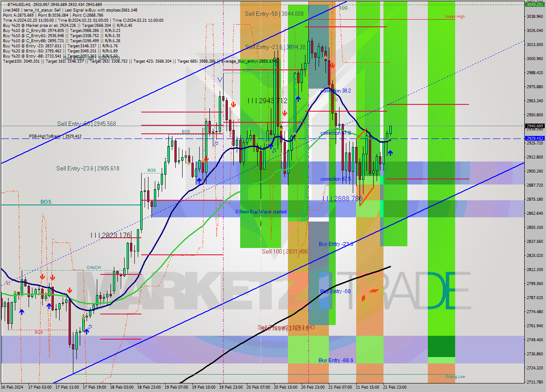Click 2812.100 on the price axis
The height and width of the screenshot is (392, 546).
[x=535, y=269]
